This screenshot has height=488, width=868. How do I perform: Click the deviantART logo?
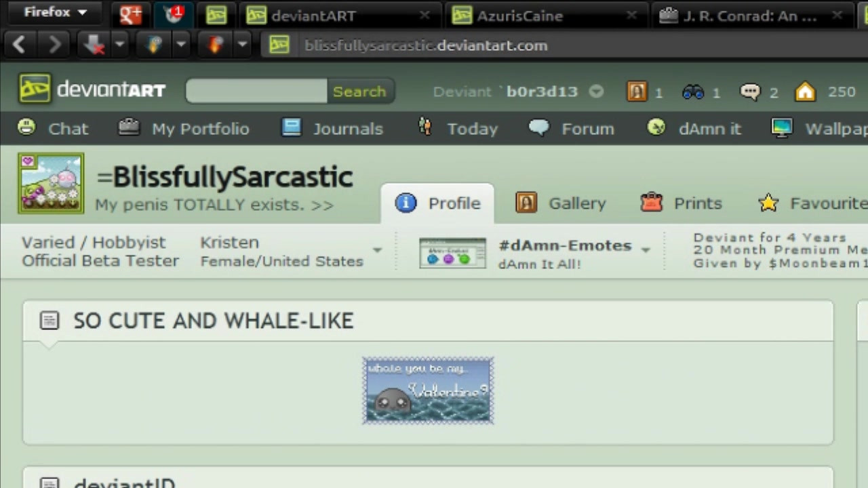point(92,89)
